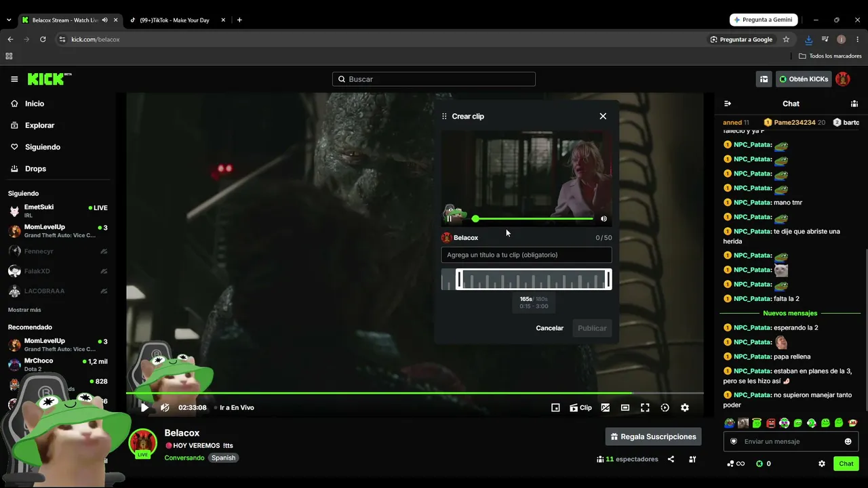This screenshot has width=868, height=488.
Task: Reload the Kick page
Action: [x=43, y=39]
